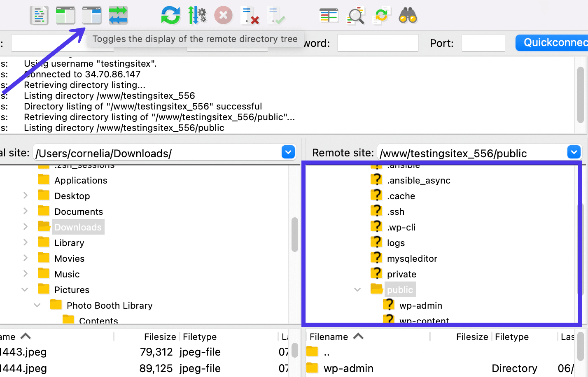Search for files recursively with the binoculars icon

pos(408,15)
